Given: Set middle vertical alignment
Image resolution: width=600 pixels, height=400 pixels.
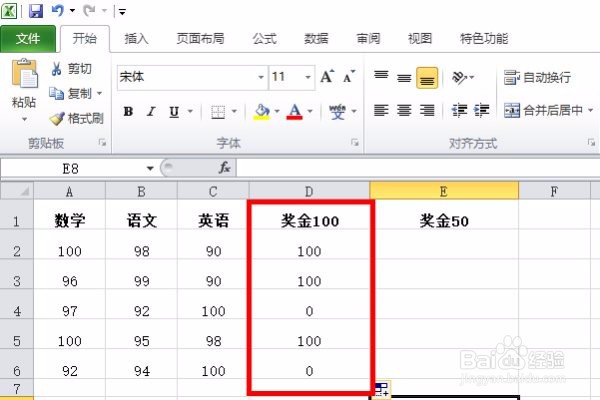Looking at the screenshot, I should [x=404, y=78].
